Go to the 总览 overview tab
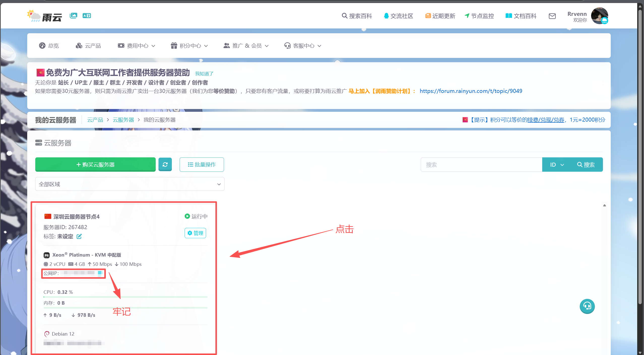 (49, 46)
